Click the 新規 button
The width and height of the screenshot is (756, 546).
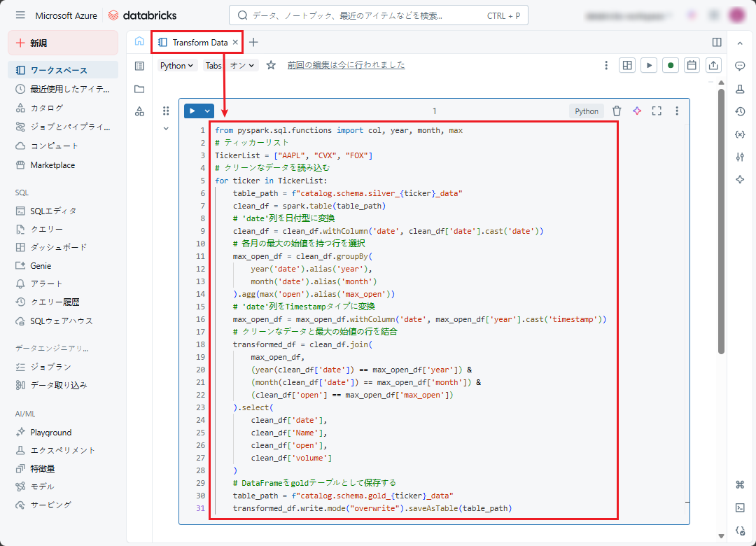pyautogui.click(x=63, y=43)
